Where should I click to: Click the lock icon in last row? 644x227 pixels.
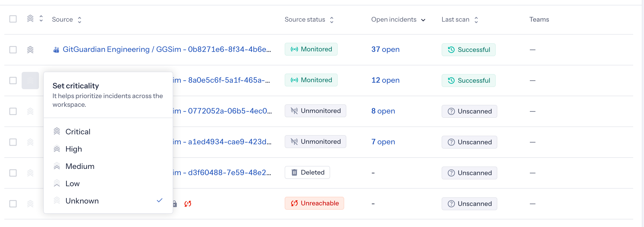pyautogui.click(x=175, y=204)
